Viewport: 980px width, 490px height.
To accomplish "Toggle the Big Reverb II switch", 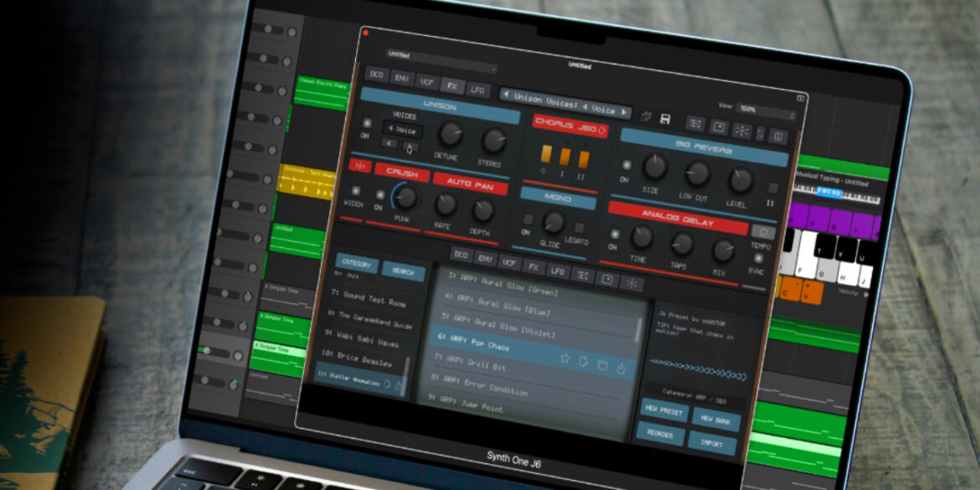I will (772, 188).
